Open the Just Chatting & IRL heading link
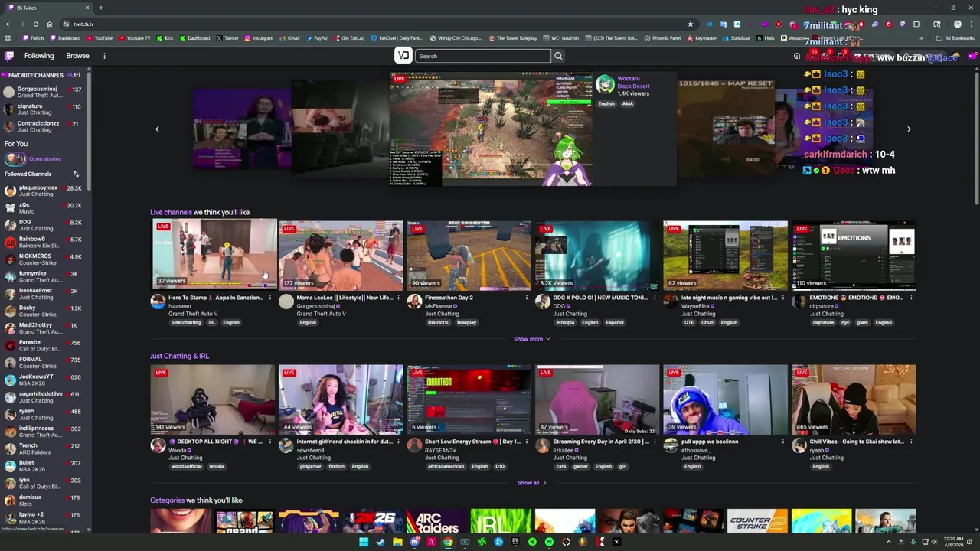 tap(179, 356)
